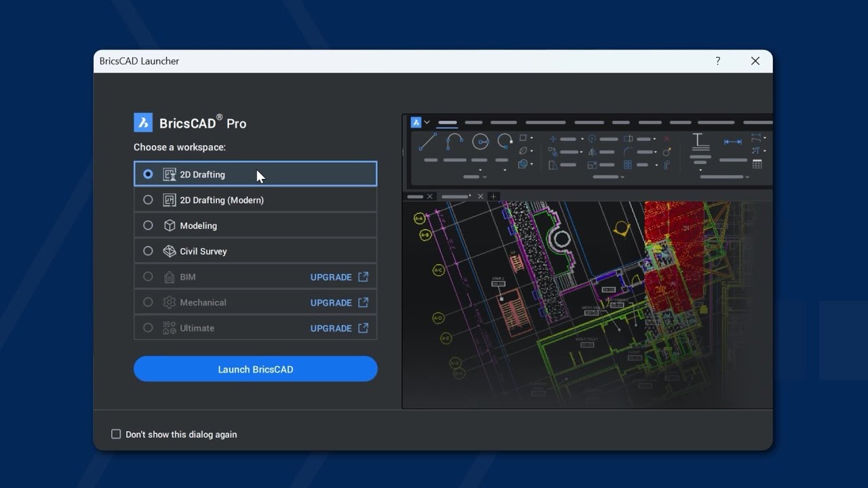Follow the UPGRADE link for Ultimate
Image resolution: width=868 pixels, height=488 pixels.
tap(331, 329)
